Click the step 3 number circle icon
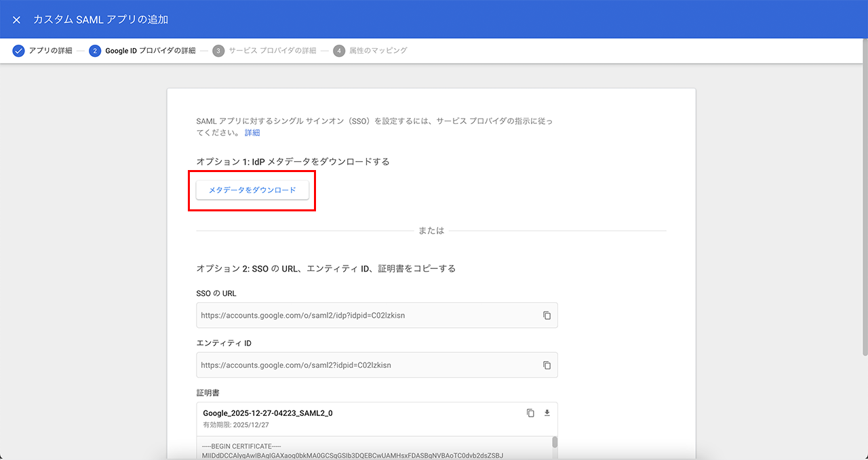 click(218, 51)
